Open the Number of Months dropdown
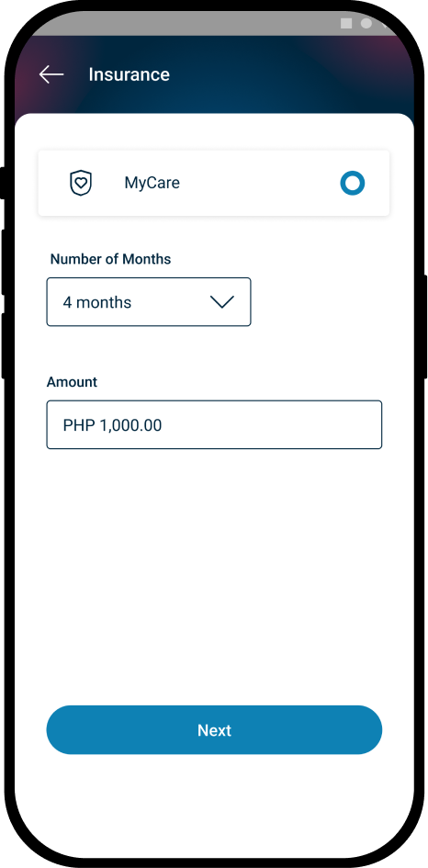This screenshot has width=428, height=868. point(149,301)
